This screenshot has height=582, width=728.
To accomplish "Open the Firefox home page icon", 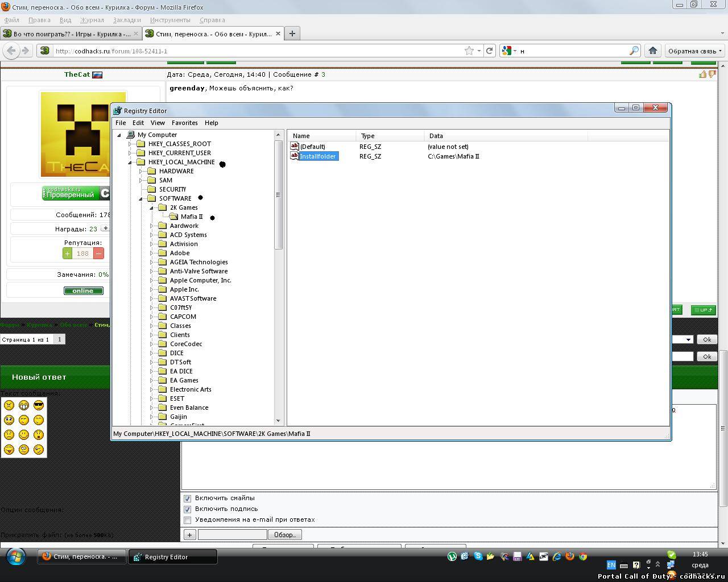I will 653,51.
